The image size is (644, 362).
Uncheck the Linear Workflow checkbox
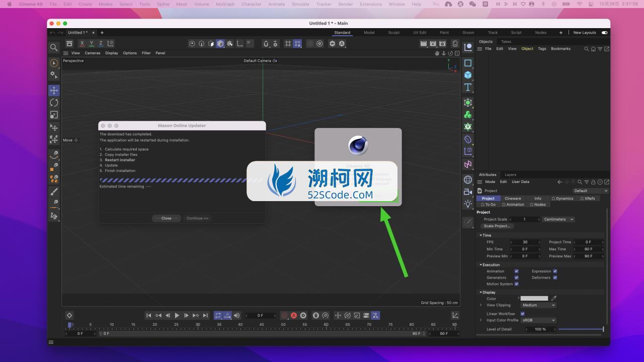pyautogui.click(x=522, y=314)
